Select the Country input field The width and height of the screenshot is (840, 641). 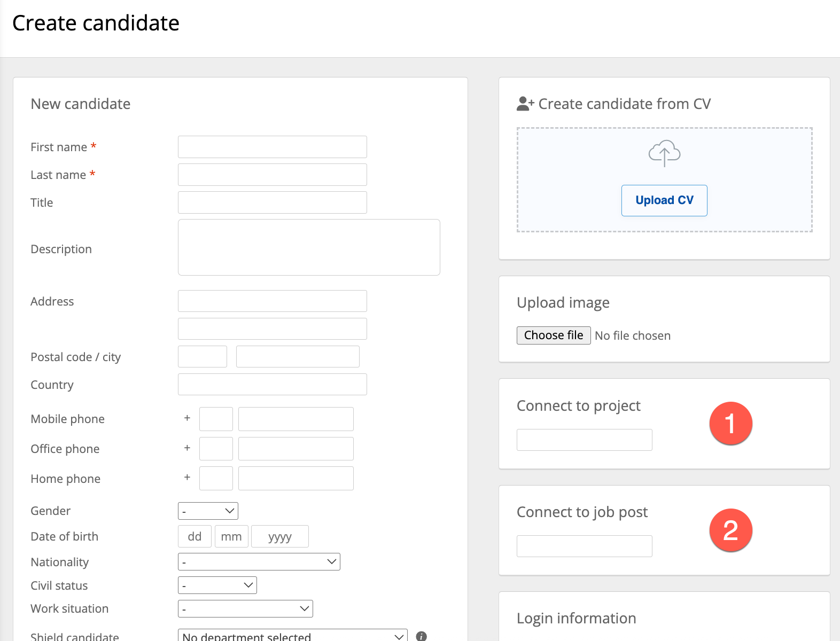click(272, 385)
